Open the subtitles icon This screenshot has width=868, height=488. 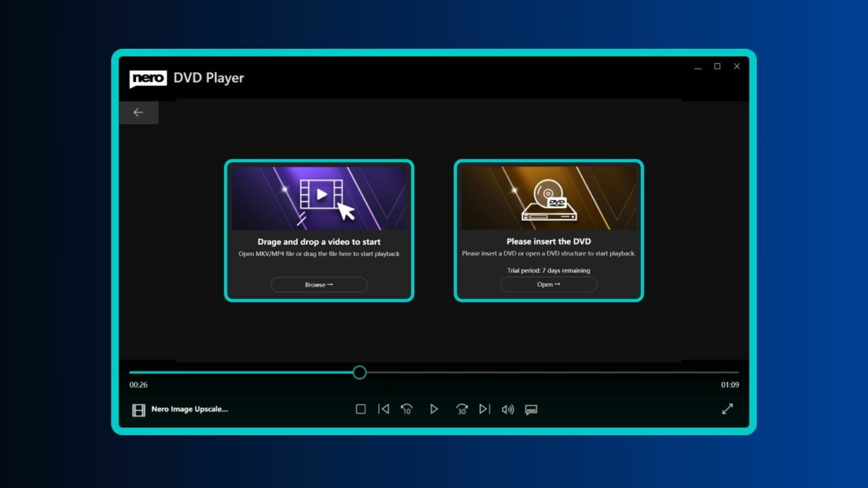[x=531, y=409]
